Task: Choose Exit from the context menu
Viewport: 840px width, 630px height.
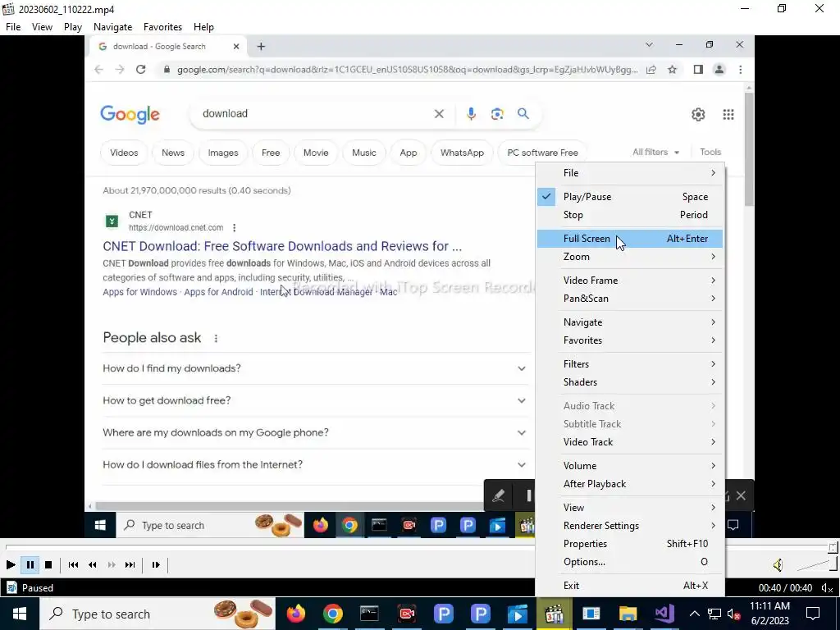Action: coord(630,586)
